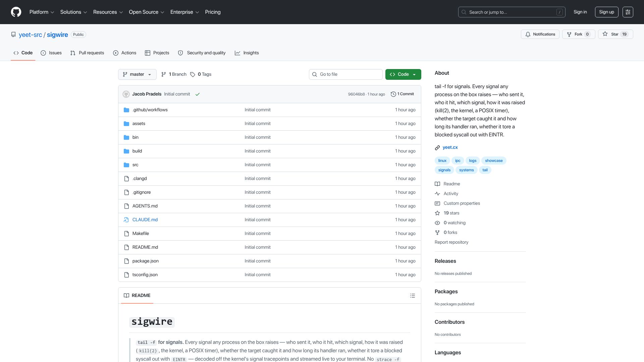Open the Pull requests tab
The width and height of the screenshot is (644, 362).
click(87, 53)
